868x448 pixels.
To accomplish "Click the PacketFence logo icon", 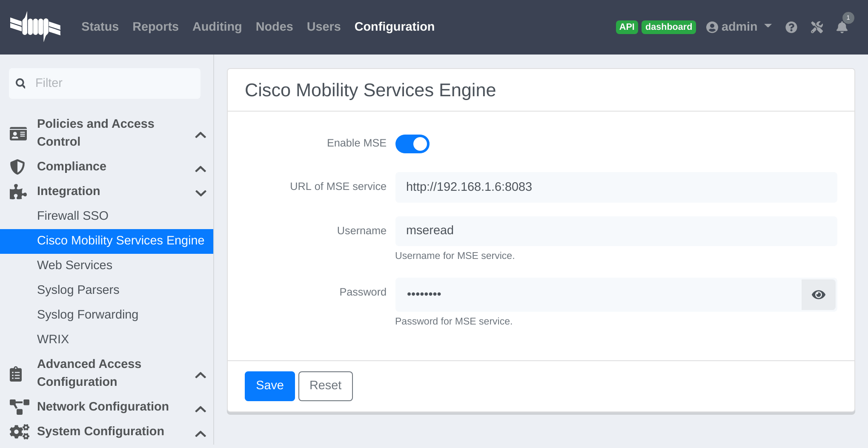I will (35, 27).
